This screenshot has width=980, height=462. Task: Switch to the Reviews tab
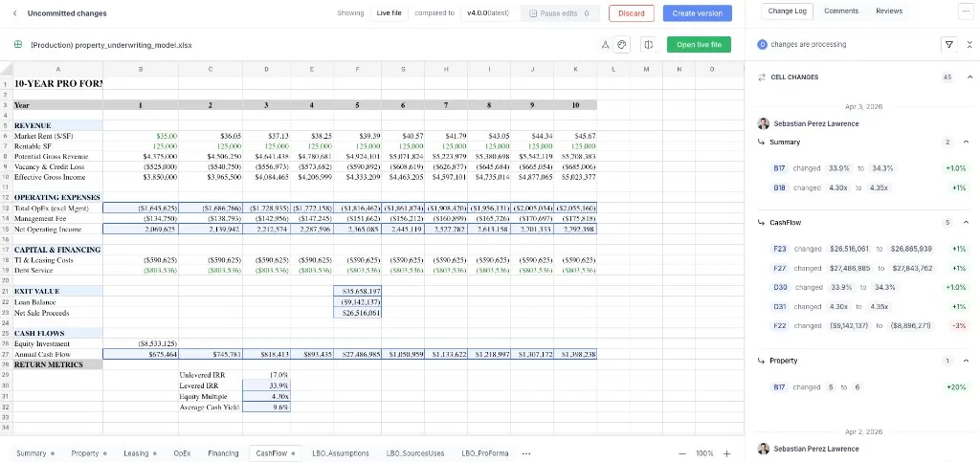click(x=889, y=11)
